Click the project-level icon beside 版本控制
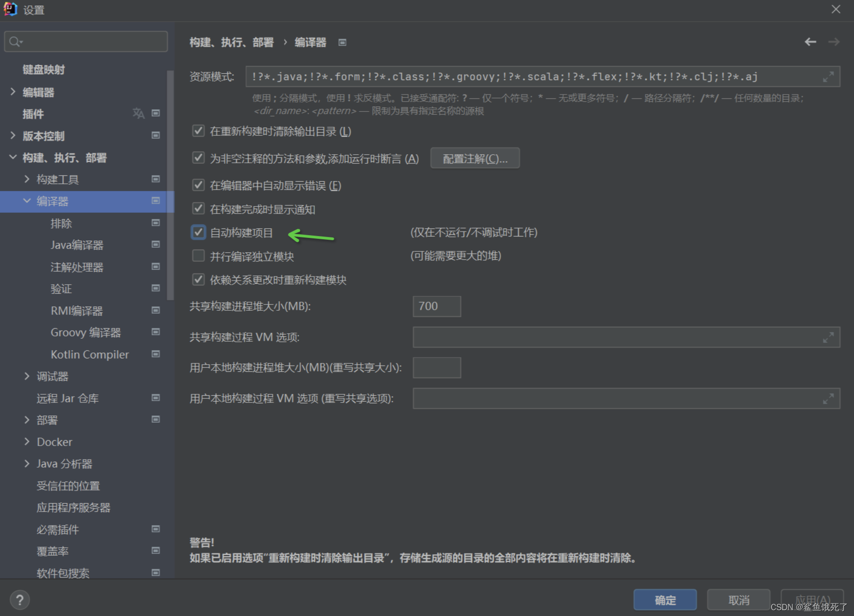Viewport: 854px width, 616px height. coord(156,135)
